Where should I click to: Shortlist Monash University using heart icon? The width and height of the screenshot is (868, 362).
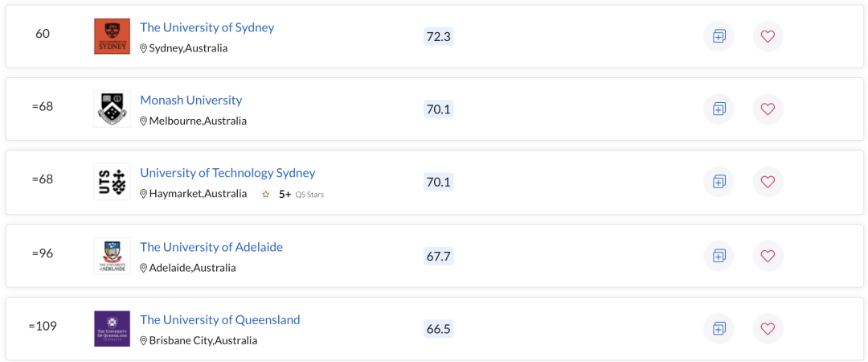point(768,109)
